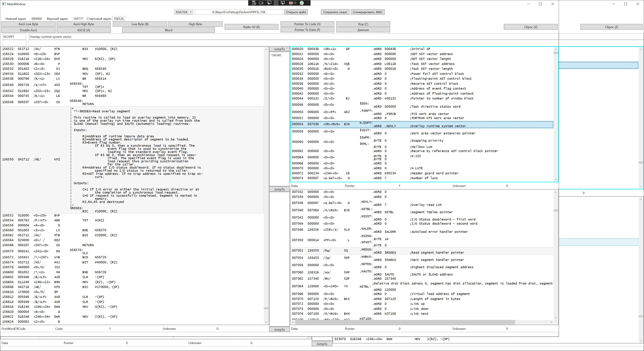This screenshot has width=644, height=351.
Task: Click the Ascii Low Byte button
Action: click(28, 24)
